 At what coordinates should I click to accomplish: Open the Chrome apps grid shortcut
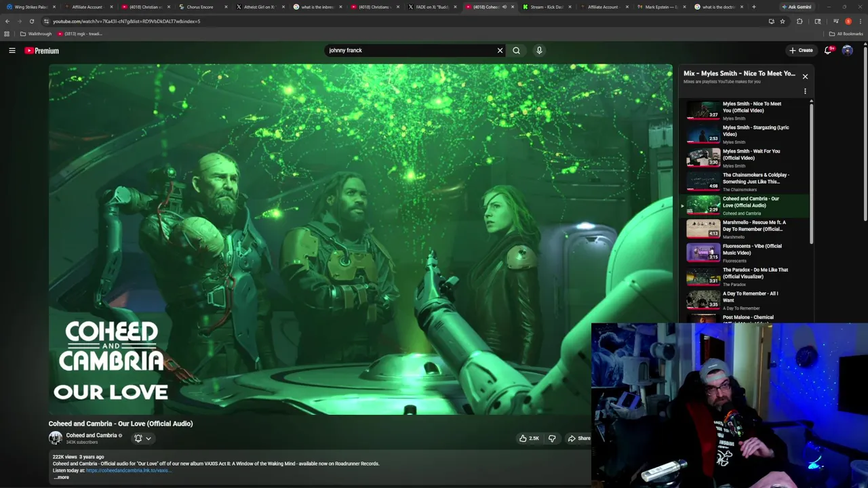click(7, 34)
